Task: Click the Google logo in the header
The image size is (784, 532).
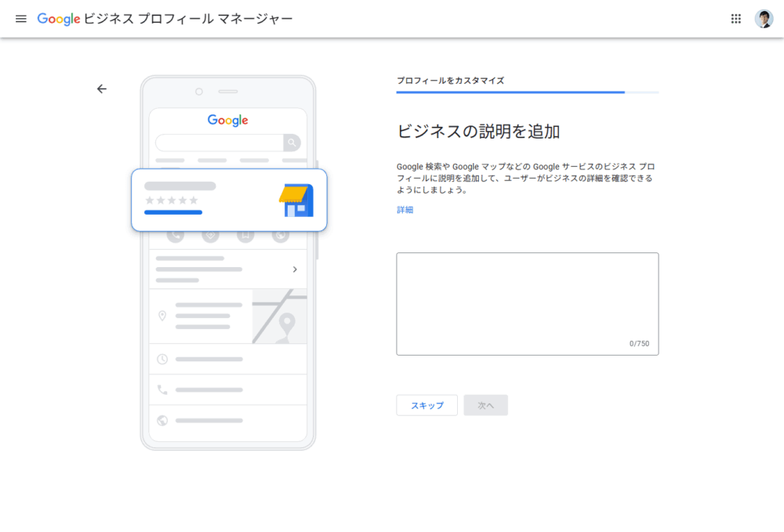Action: tap(59, 19)
